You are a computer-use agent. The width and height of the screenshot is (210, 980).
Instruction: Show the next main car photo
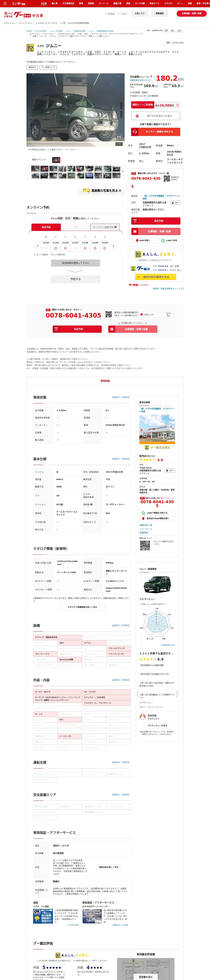(x=121, y=110)
